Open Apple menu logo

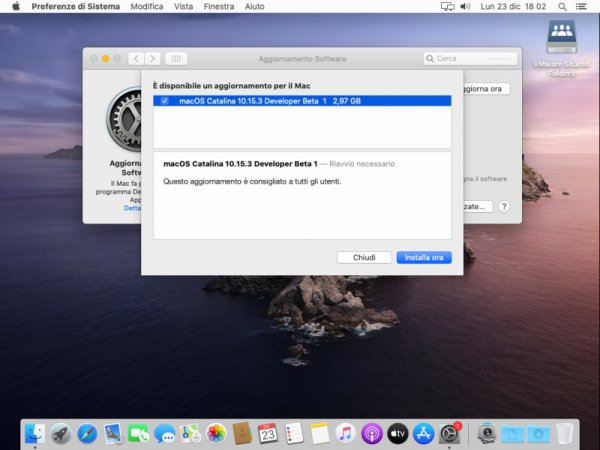[16, 7]
